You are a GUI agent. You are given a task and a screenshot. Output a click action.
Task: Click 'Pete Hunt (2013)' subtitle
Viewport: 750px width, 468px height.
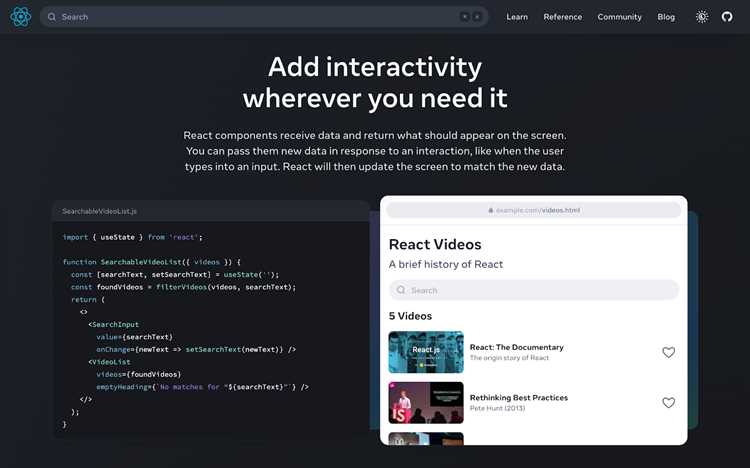coord(497,408)
